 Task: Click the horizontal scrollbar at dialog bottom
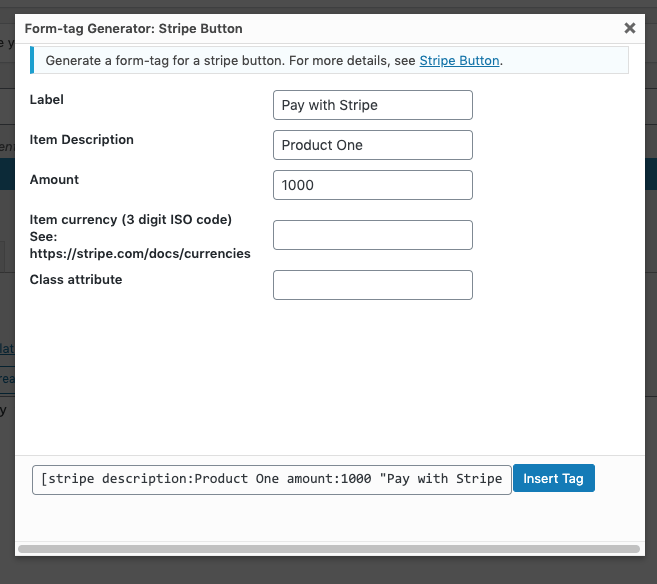[328, 548]
